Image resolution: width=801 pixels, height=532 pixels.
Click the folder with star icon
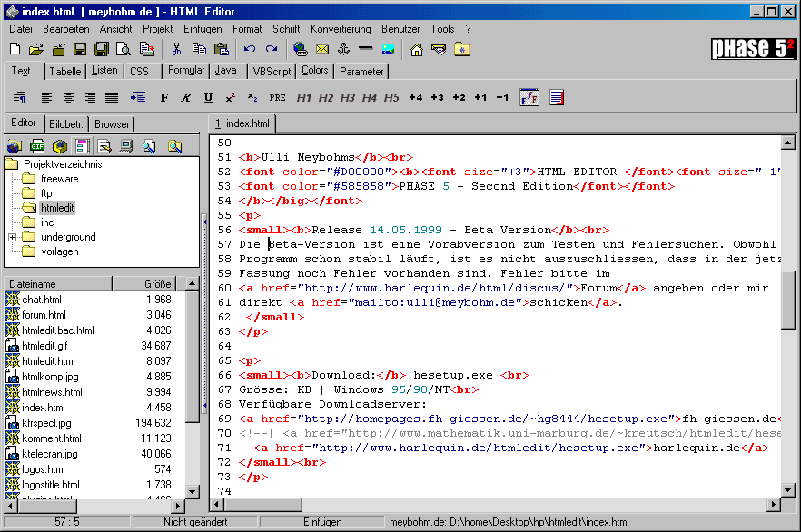click(x=461, y=49)
